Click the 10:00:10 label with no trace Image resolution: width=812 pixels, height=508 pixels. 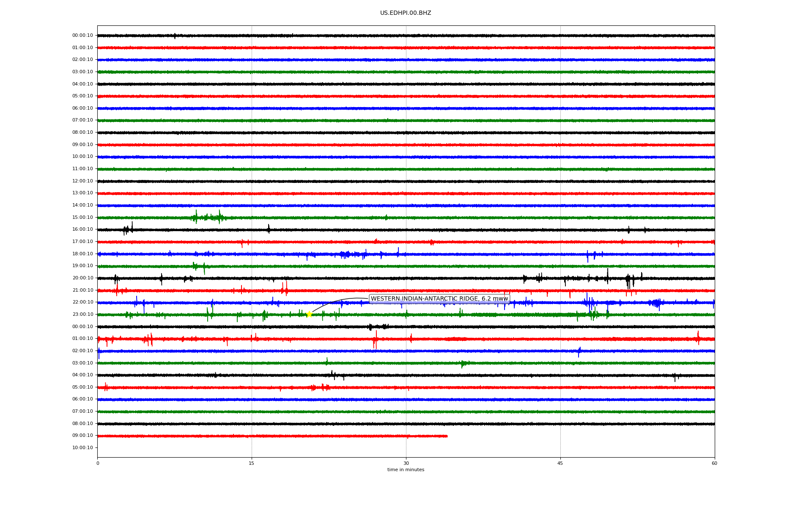(82, 448)
